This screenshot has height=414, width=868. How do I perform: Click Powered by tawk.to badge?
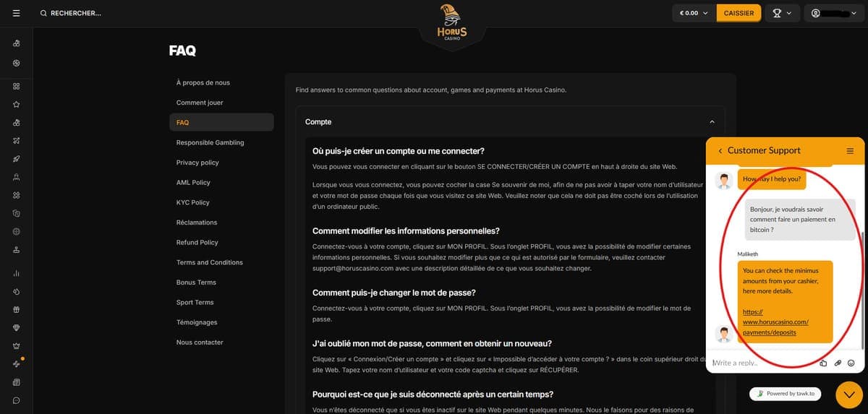pyautogui.click(x=786, y=394)
